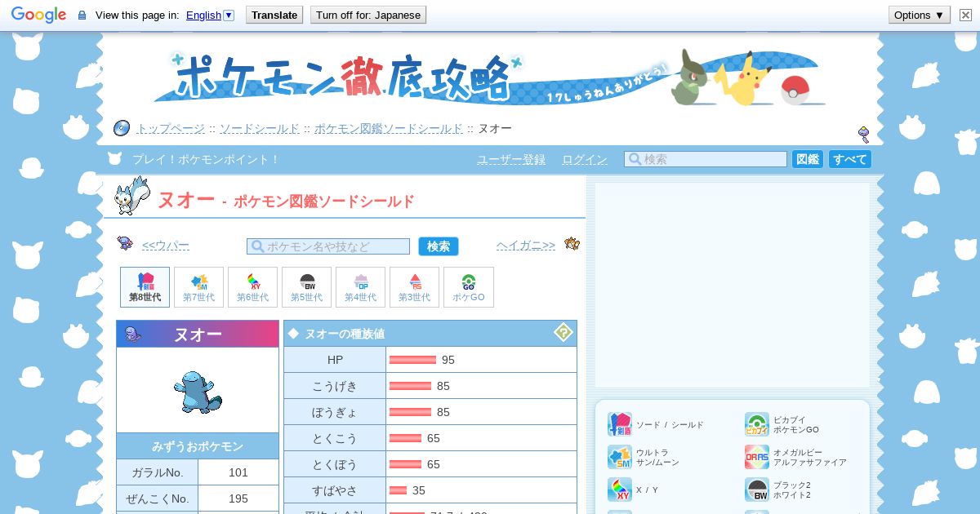The image size is (980, 514).
Task: Go to トップページ breadcrumb link
Action: click(170, 129)
